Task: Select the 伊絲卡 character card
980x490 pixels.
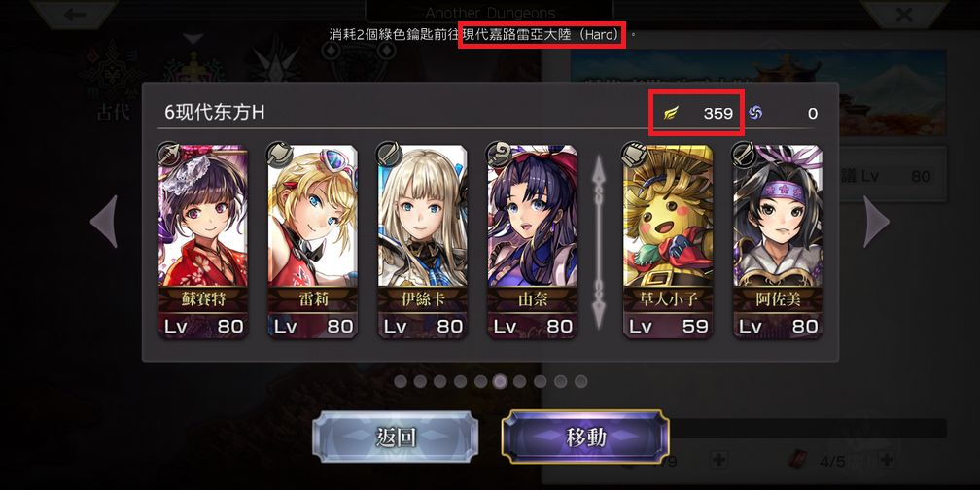Action: coord(423,242)
